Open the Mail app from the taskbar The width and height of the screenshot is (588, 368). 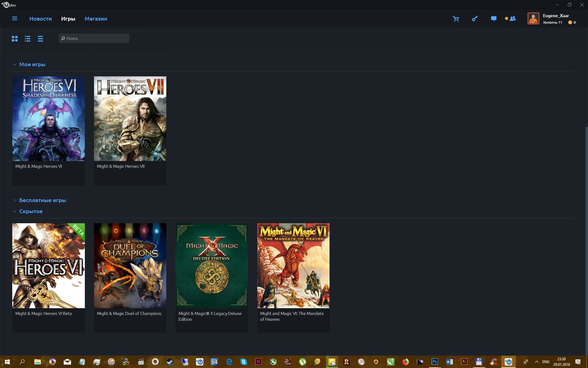point(67,362)
